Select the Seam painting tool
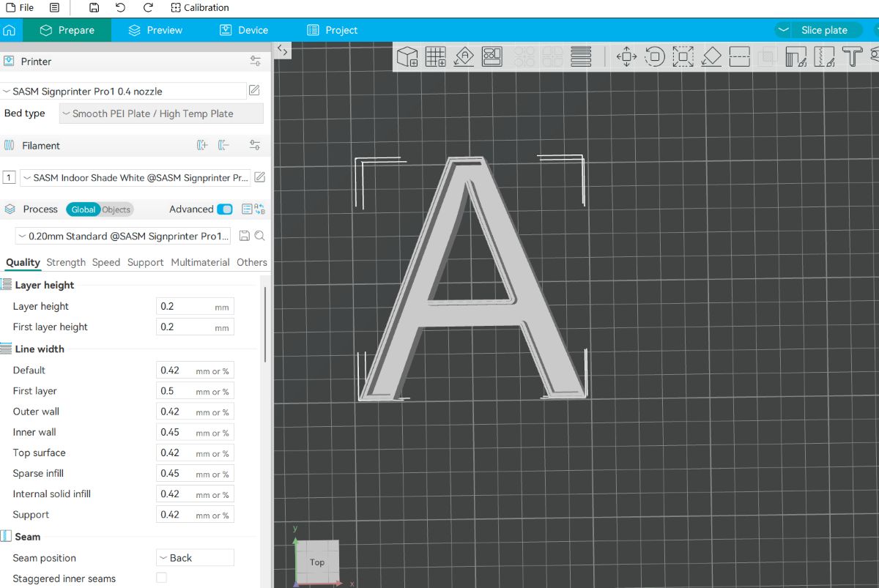The width and height of the screenshot is (879, 588). [823, 56]
